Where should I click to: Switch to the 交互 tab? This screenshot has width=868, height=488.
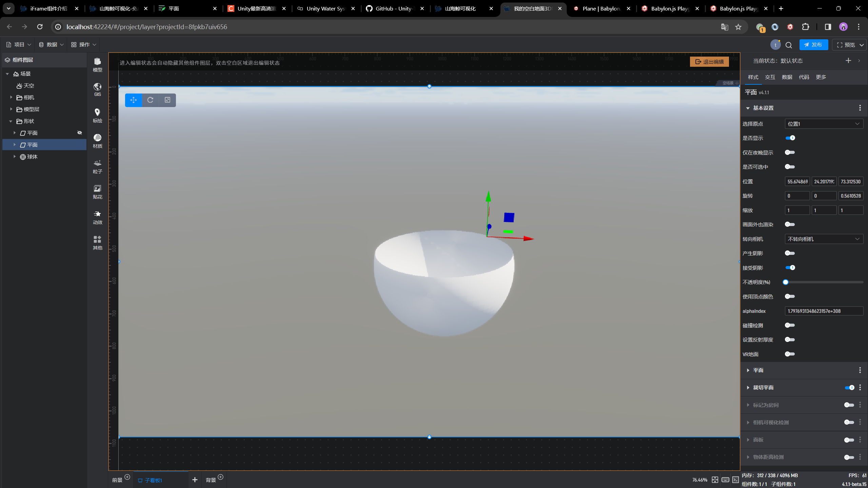770,77
